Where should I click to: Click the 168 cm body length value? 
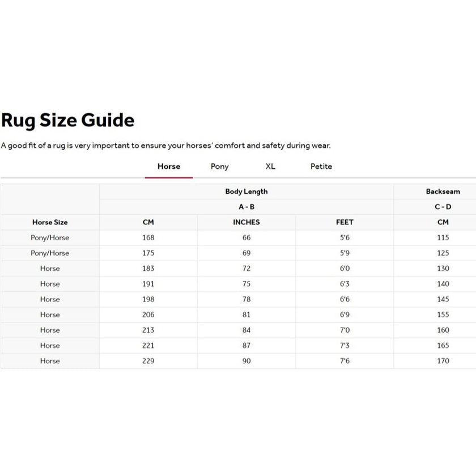147,237
